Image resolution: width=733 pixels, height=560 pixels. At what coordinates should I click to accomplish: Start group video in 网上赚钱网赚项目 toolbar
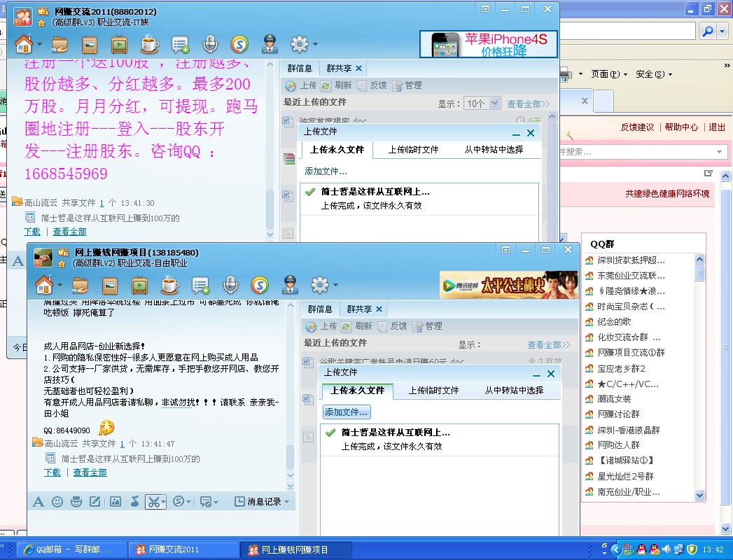(x=139, y=286)
